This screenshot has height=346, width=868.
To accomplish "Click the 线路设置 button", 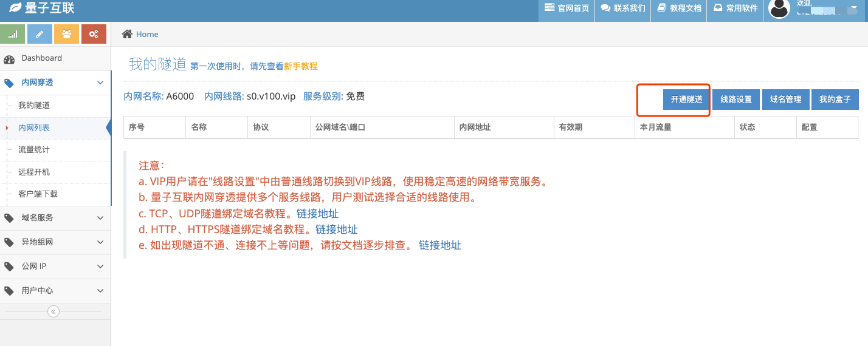I will click(x=736, y=100).
